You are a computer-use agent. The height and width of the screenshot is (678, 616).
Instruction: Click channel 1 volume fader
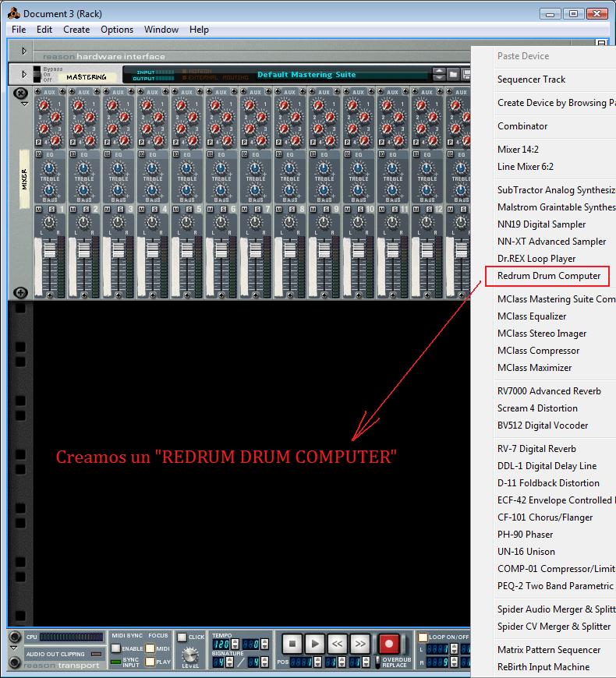click(50, 250)
